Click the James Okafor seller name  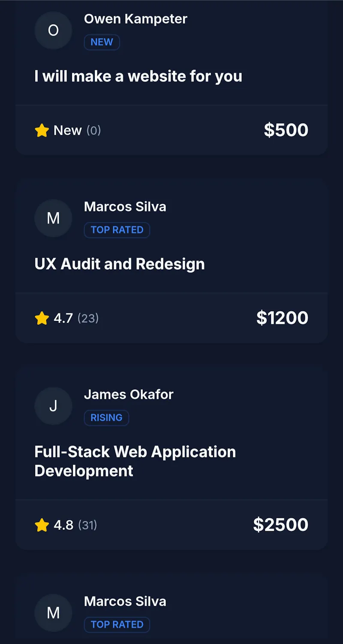(x=129, y=394)
